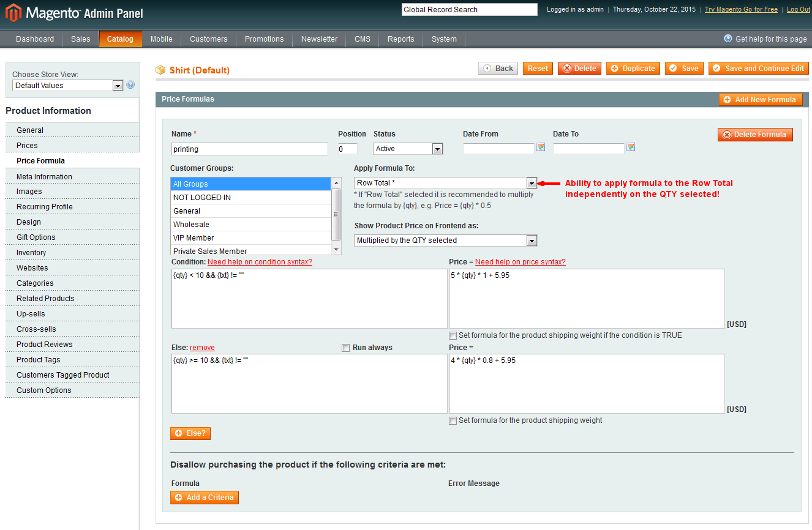
Task: Click the Add a Criteria button
Action: click(205, 498)
